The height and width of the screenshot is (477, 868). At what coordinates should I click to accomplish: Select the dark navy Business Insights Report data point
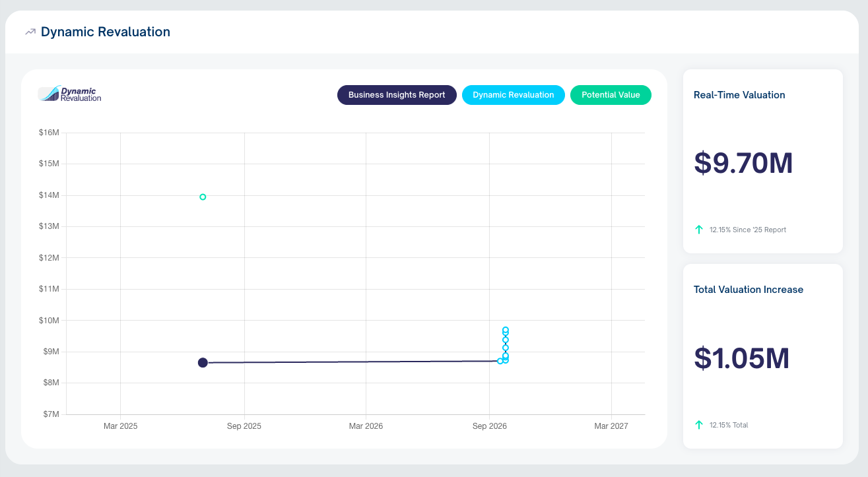tap(203, 362)
